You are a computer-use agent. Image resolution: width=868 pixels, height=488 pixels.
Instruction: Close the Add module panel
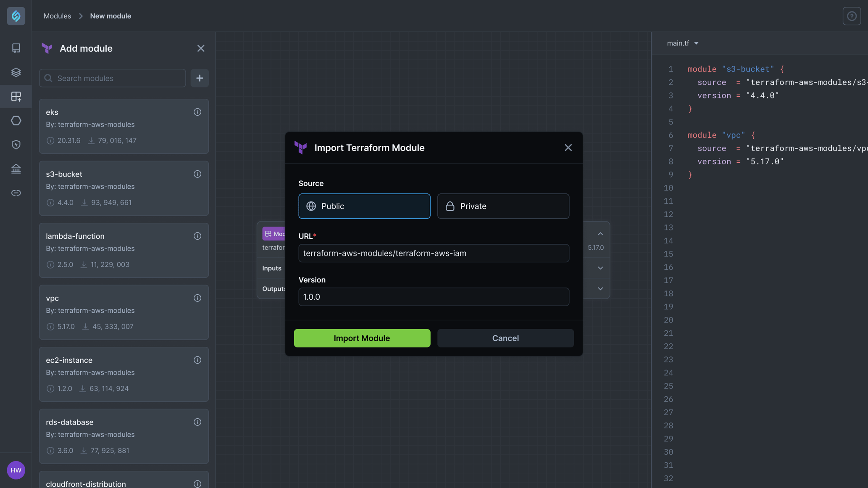(x=201, y=48)
